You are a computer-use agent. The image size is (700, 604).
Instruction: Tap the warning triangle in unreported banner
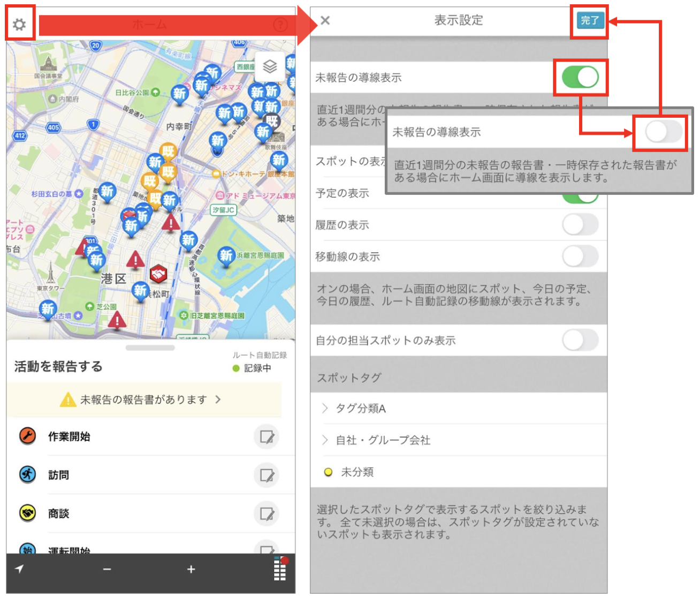[x=68, y=399]
